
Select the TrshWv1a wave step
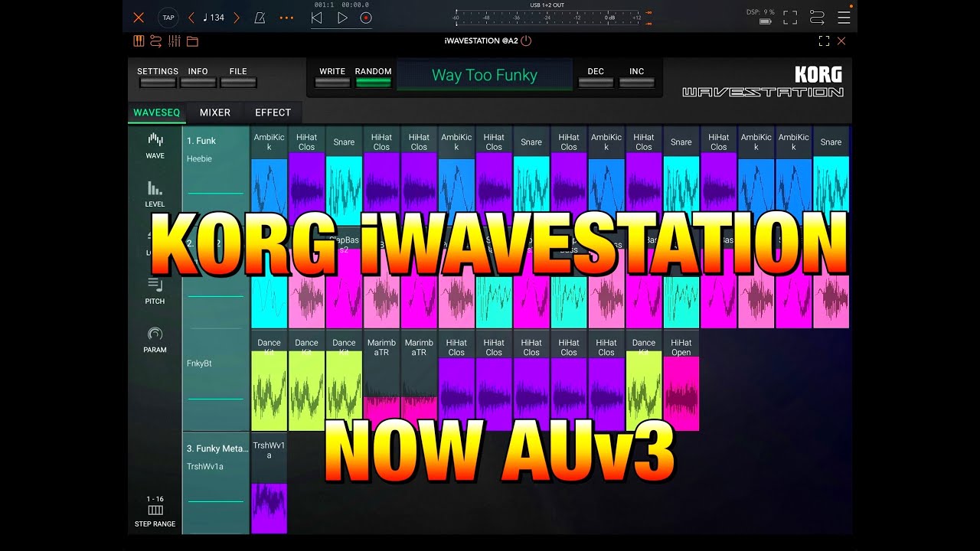(x=269, y=483)
